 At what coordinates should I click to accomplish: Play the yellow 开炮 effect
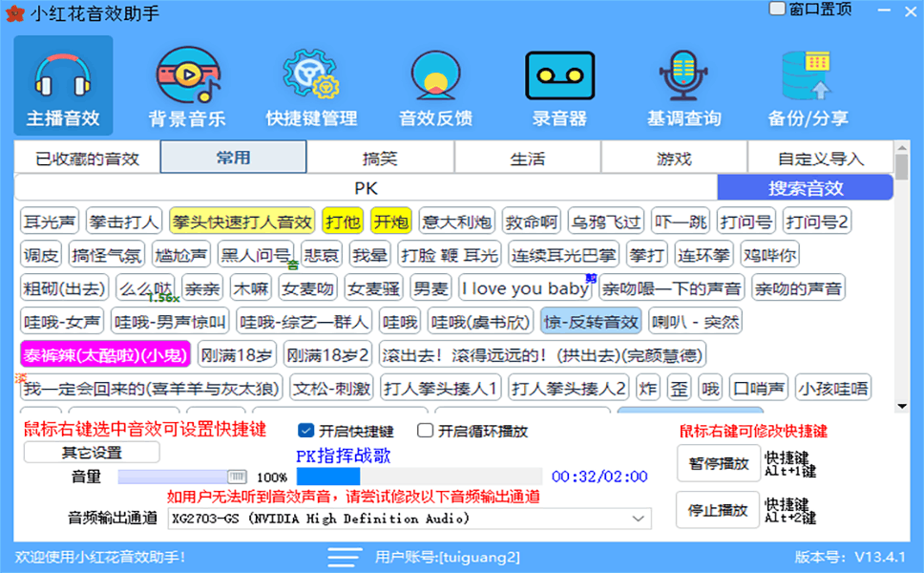pyautogui.click(x=391, y=222)
